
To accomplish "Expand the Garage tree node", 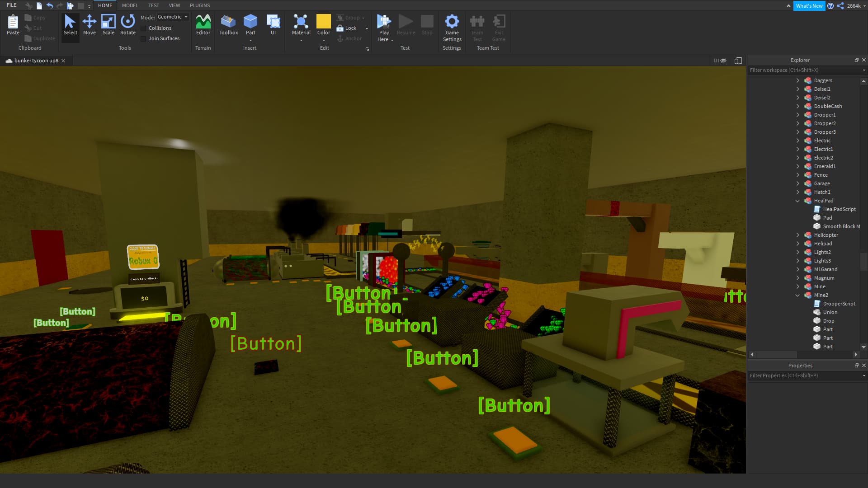I will [797, 183].
